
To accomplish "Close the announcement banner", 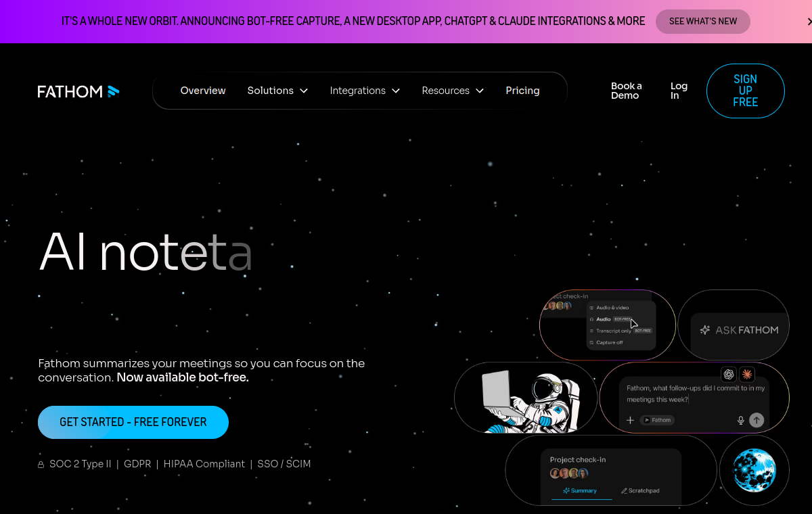I will click(x=809, y=22).
